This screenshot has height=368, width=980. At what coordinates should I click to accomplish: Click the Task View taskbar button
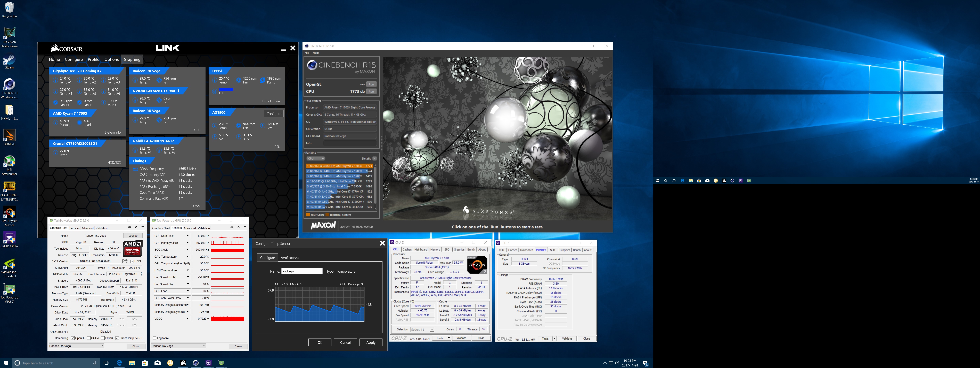106,363
